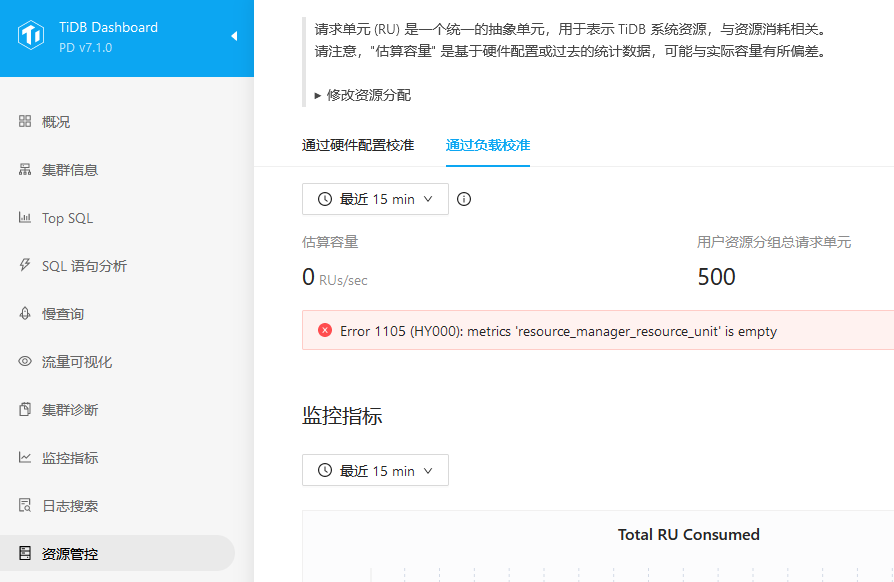Click the TiDB Dashboard logo icon
Image resolution: width=894 pixels, height=582 pixels.
[x=31, y=37]
